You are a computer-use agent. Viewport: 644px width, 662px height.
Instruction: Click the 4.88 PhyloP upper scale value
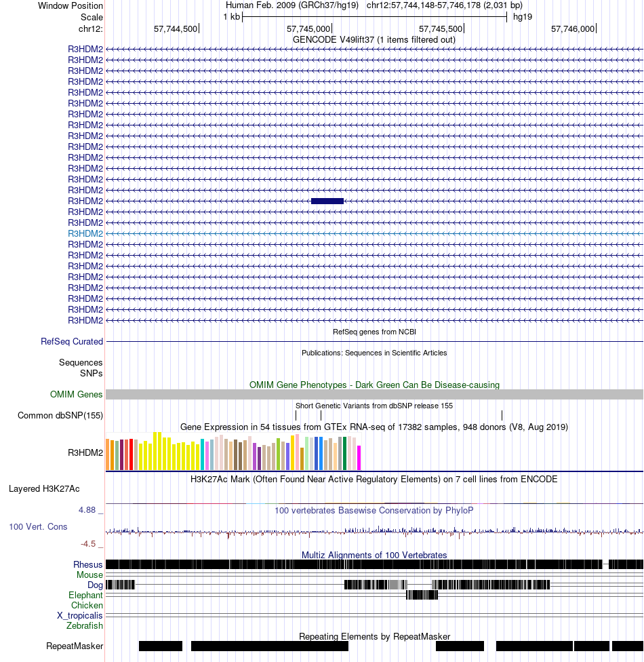[x=87, y=510]
